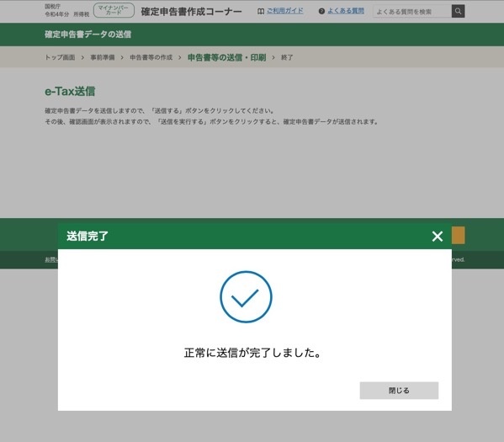Open the ご利用ガイド link
The image size is (504, 442).
pos(284,11)
